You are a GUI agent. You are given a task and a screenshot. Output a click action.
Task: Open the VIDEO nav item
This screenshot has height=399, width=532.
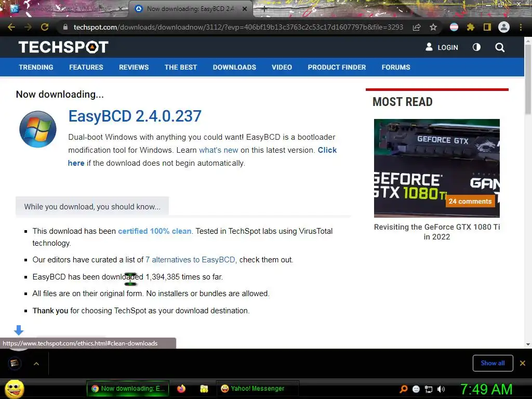click(x=282, y=67)
